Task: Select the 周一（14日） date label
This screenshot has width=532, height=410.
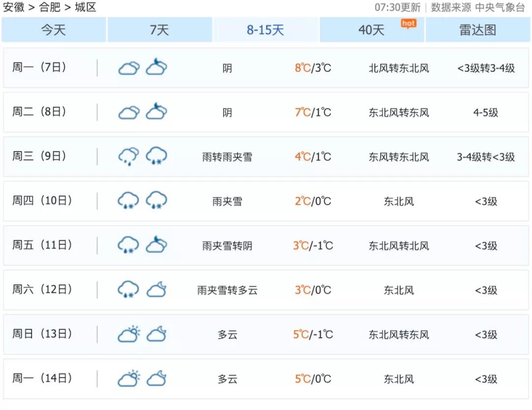Action: click(x=42, y=378)
